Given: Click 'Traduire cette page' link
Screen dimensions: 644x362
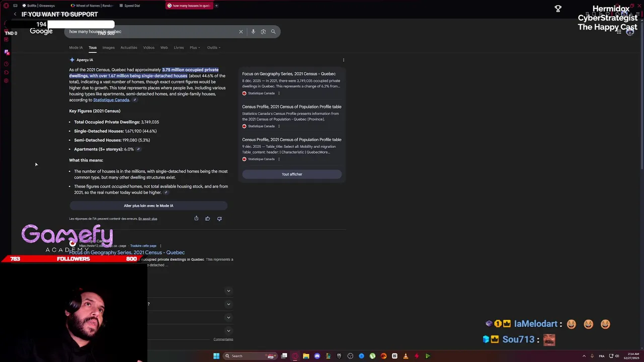Looking at the screenshot, I should coord(143,246).
